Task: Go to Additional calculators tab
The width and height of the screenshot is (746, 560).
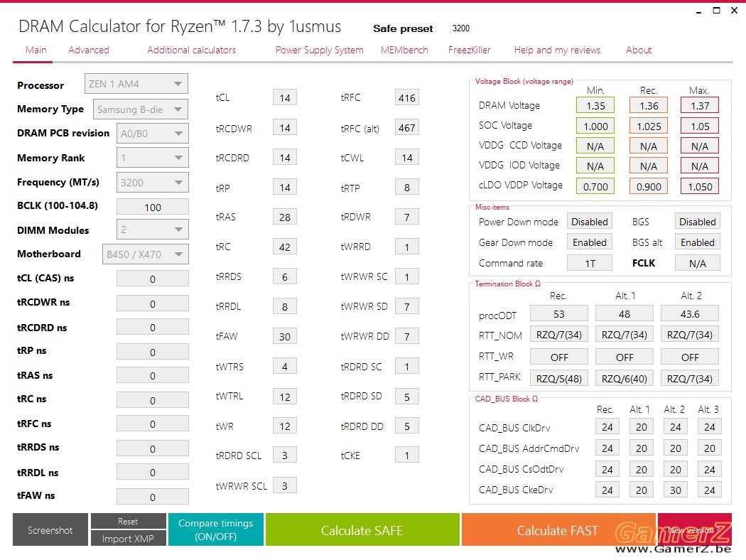Action: pyautogui.click(x=191, y=50)
